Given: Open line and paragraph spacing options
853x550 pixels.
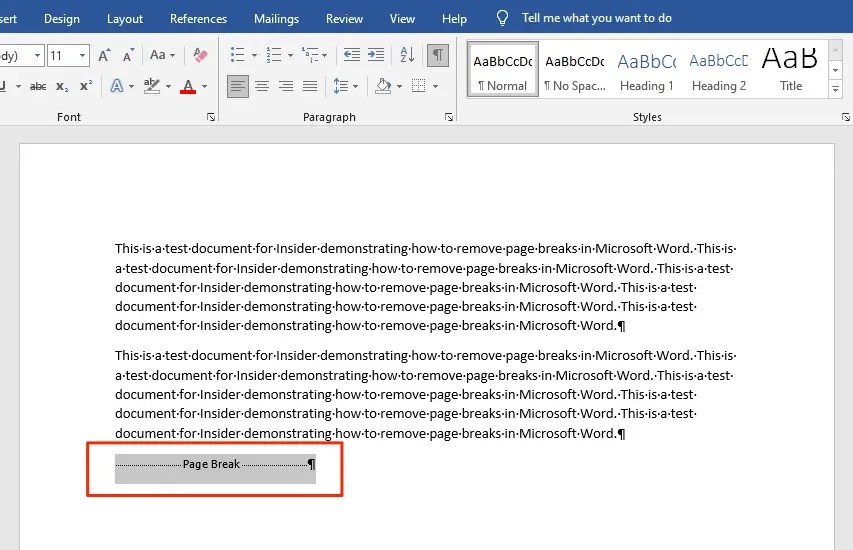Looking at the screenshot, I should pyautogui.click(x=341, y=86).
